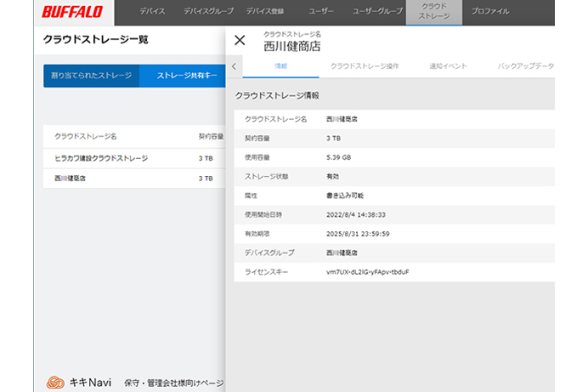The height and width of the screenshot is (392, 588).
Task: Switch to the 情報 tab
Action: point(281,66)
